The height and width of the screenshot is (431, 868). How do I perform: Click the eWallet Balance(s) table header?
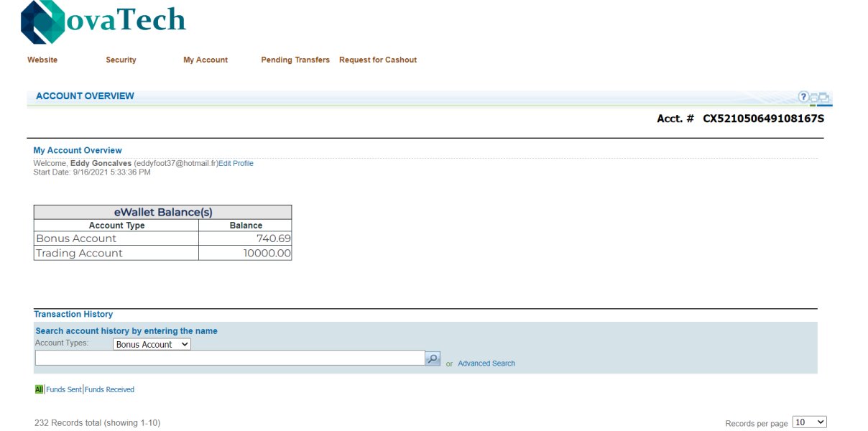pos(163,212)
